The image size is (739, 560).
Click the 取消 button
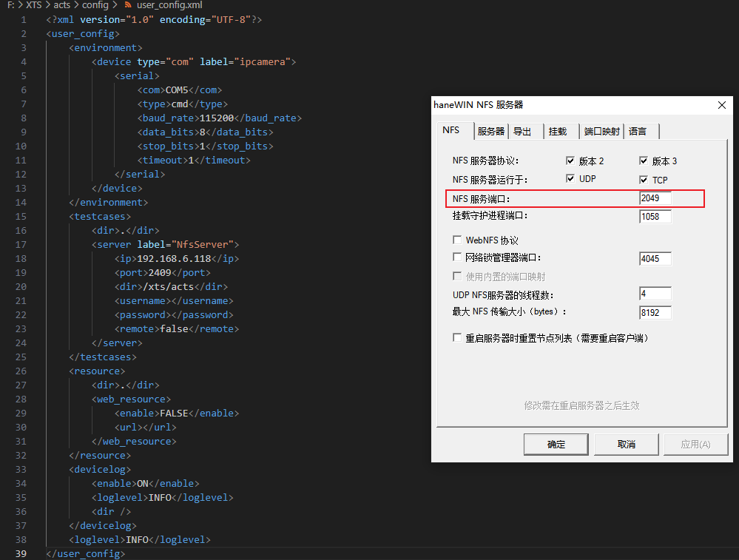coord(626,445)
